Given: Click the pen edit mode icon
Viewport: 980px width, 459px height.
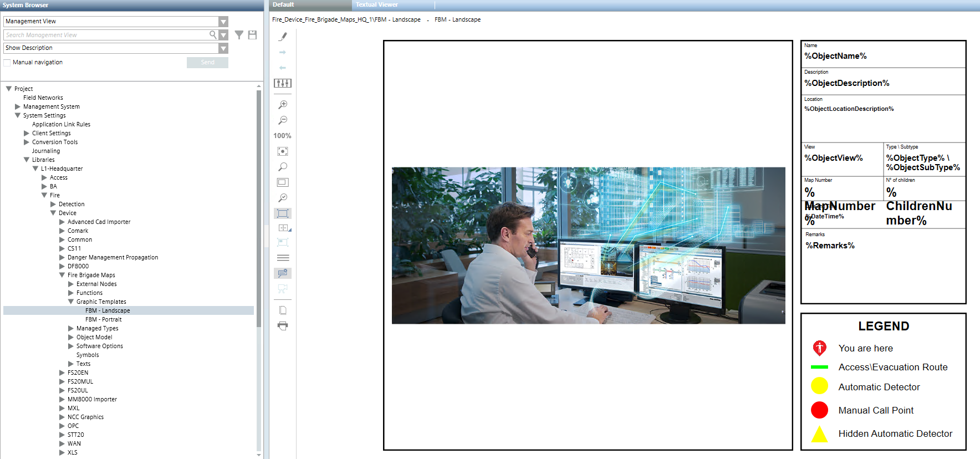Looking at the screenshot, I should 283,37.
